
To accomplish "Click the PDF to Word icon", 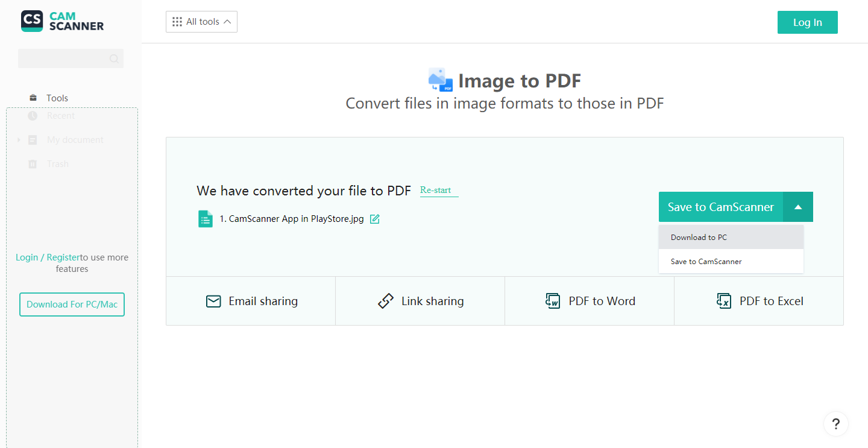I will click(x=553, y=301).
